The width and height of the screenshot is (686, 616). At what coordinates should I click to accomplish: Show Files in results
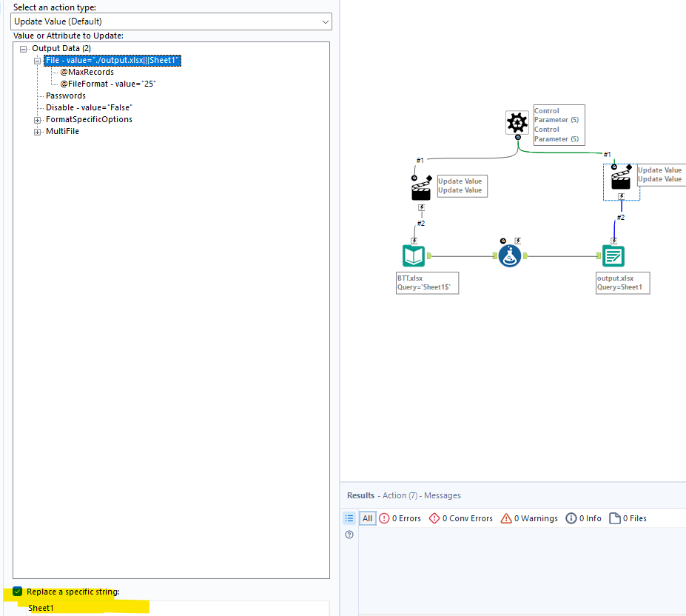(x=628, y=518)
